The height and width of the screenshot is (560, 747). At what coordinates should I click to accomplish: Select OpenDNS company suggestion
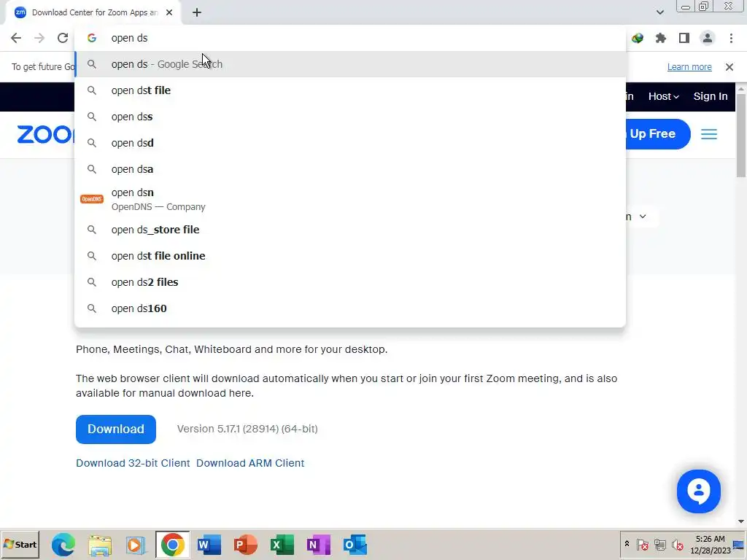(350, 199)
